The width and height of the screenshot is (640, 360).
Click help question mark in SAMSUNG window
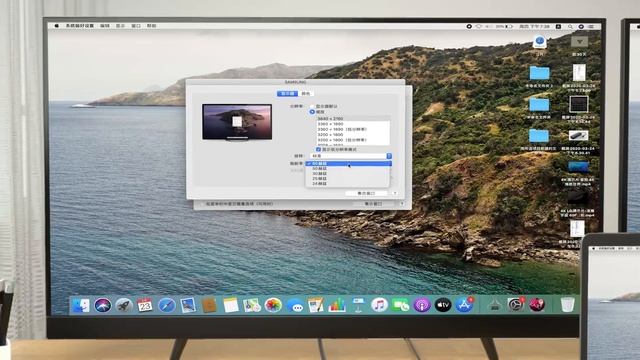(x=395, y=193)
